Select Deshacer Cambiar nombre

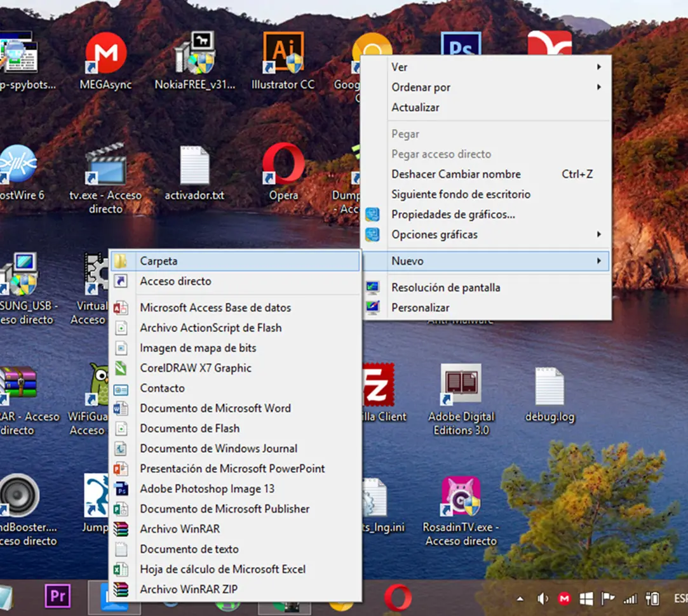tap(486, 174)
